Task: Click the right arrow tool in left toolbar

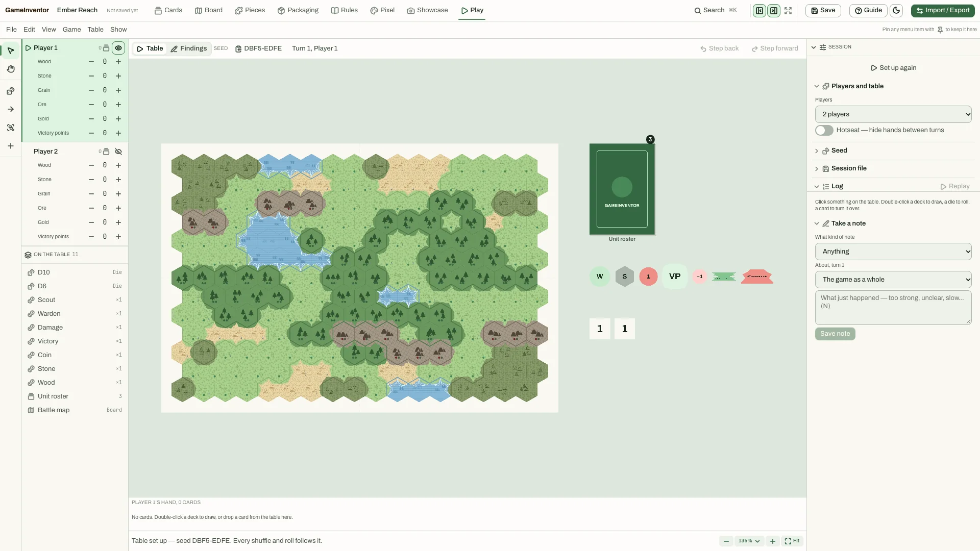Action: [11, 109]
